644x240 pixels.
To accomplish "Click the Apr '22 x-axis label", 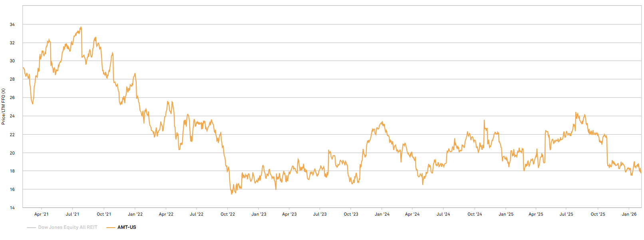I will pos(166,214).
